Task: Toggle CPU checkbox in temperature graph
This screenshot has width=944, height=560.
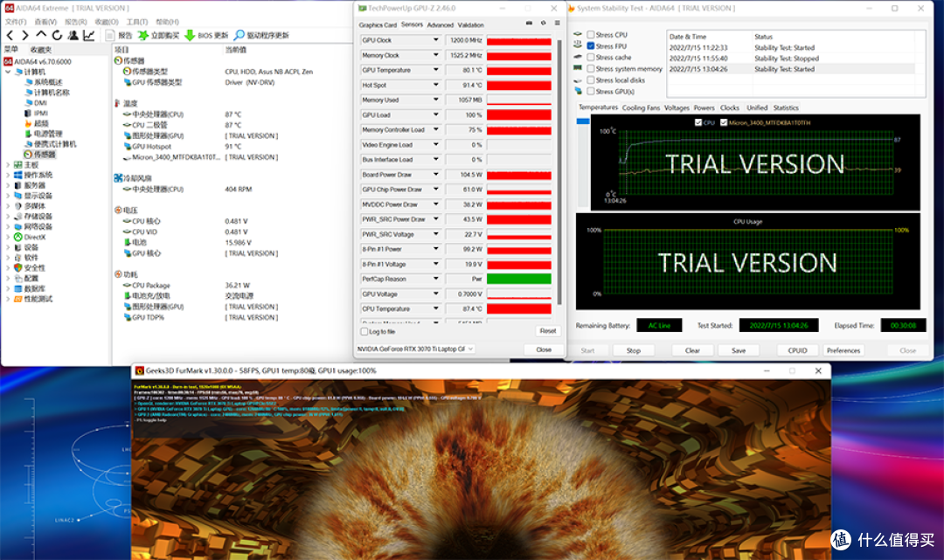Action: pos(698,122)
